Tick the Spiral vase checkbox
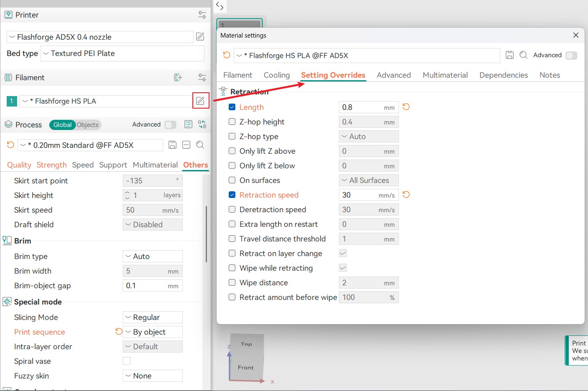Screen dimensions: 588x391 coord(127,361)
